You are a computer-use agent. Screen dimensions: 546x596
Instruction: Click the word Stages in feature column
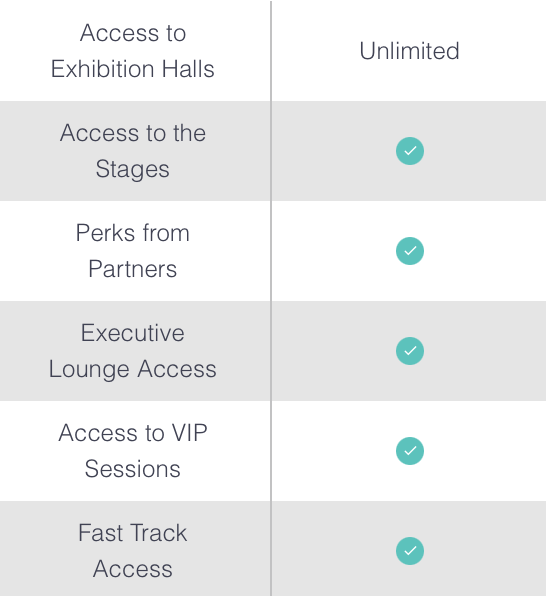point(133,170)
